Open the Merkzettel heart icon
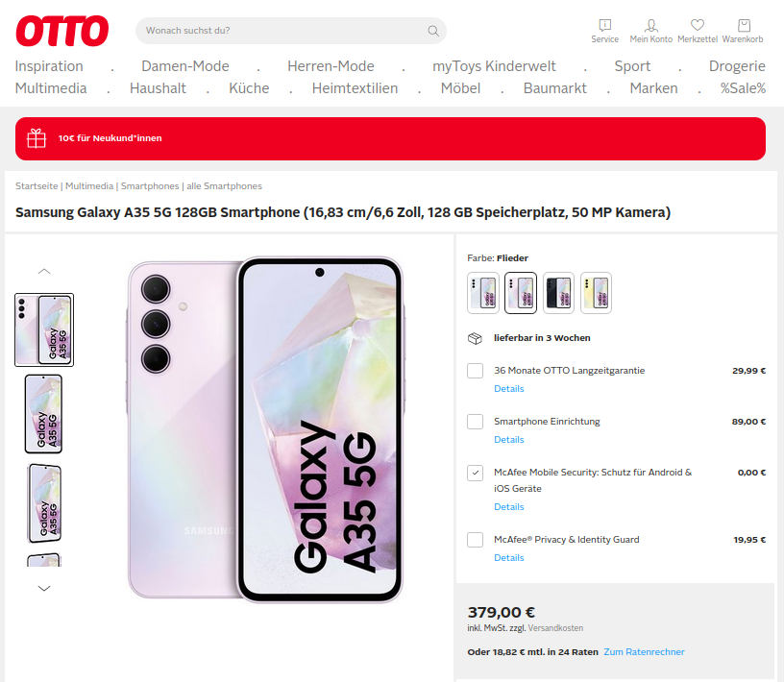 coord(698,25)
